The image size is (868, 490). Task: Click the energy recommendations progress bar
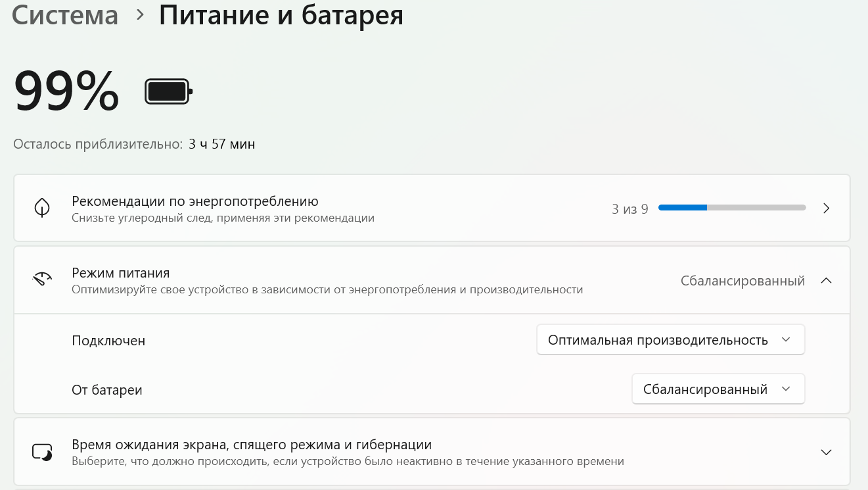731,208
